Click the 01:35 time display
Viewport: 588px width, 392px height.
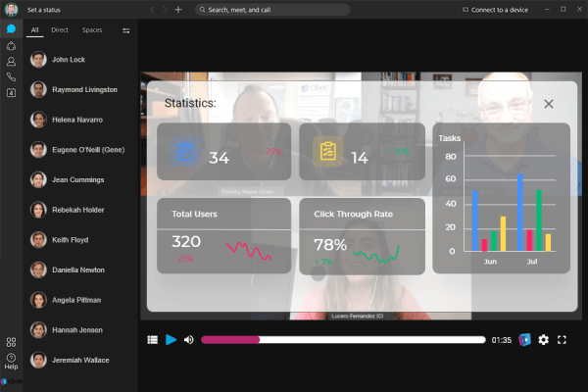coord(502,340)
